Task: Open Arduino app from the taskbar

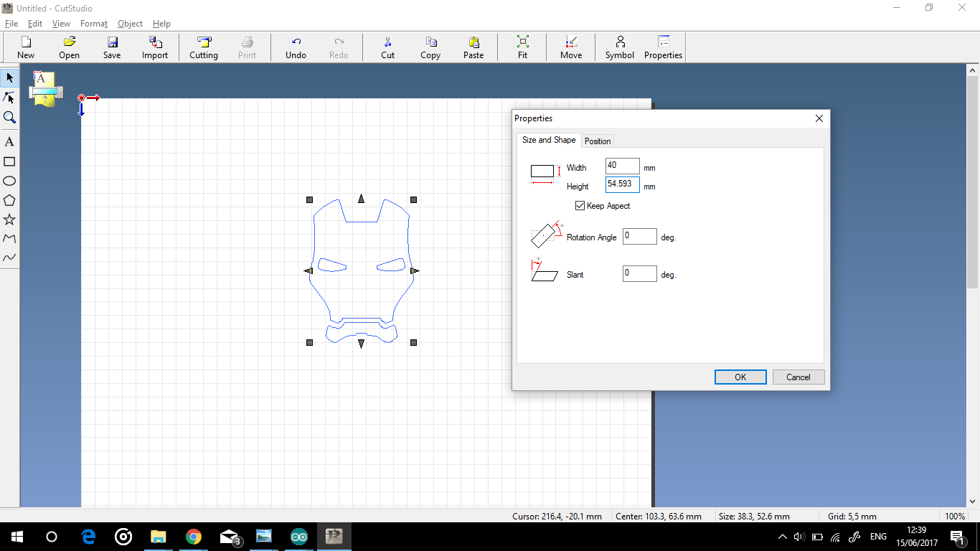Action: click(299, 537)
